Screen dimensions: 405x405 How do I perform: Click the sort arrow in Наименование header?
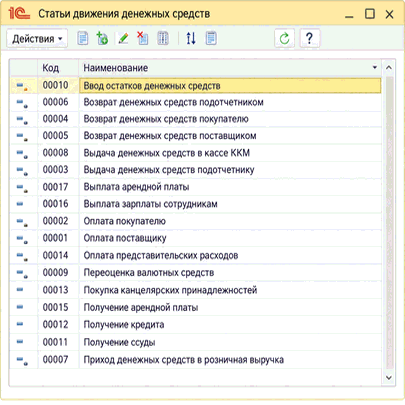click(375, 68)
